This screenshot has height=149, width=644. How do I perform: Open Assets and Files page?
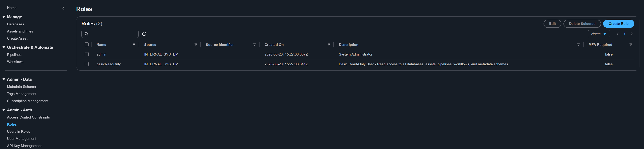[20, 31]
